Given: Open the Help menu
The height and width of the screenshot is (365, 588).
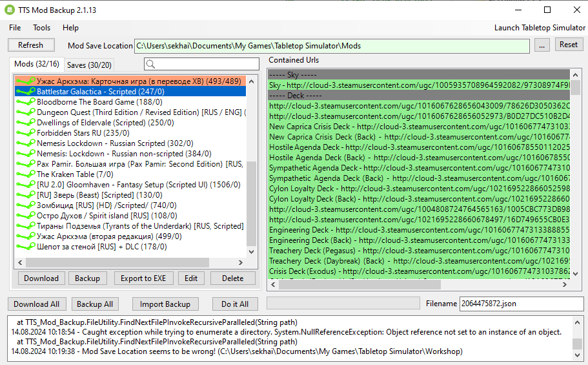Looking at the screenshot, I should [x=70, y=28].
